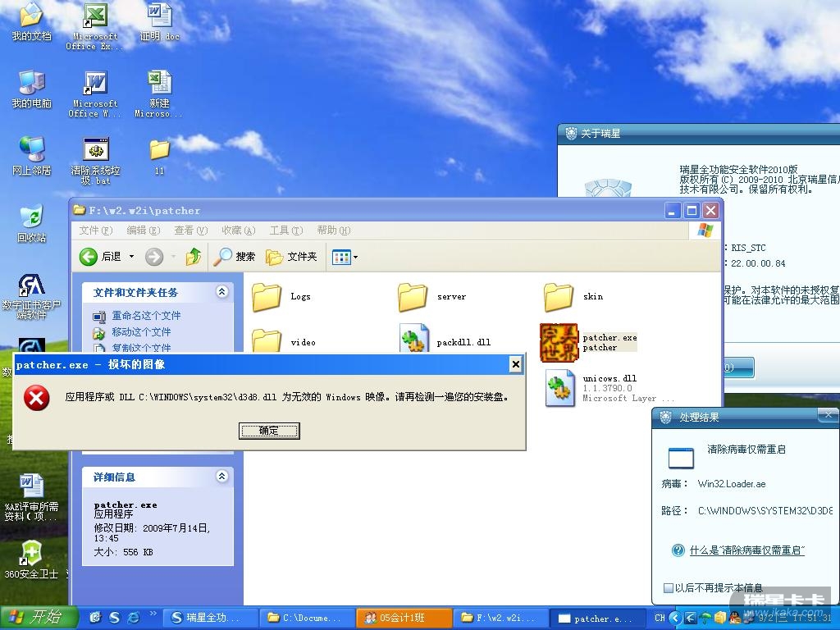Open the 我的文档 desktop icon
The width and height of the screenshot is (840, 630).
pyautogui.click(x=31, y=21)
